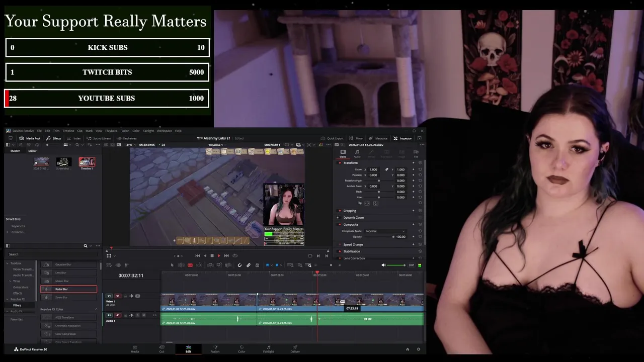644x362 pixels.
Task: Toggle the Inspector panel
Action: tap(403, 138)
